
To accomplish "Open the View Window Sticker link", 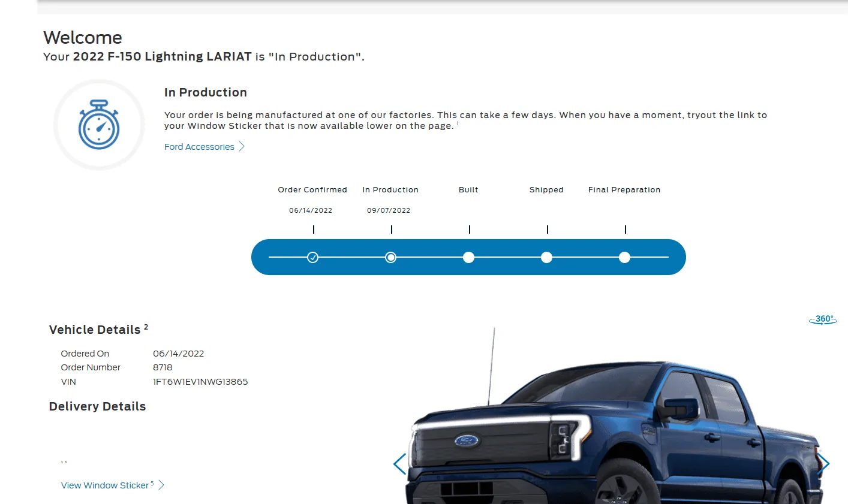I will click(x=105, y=485).
